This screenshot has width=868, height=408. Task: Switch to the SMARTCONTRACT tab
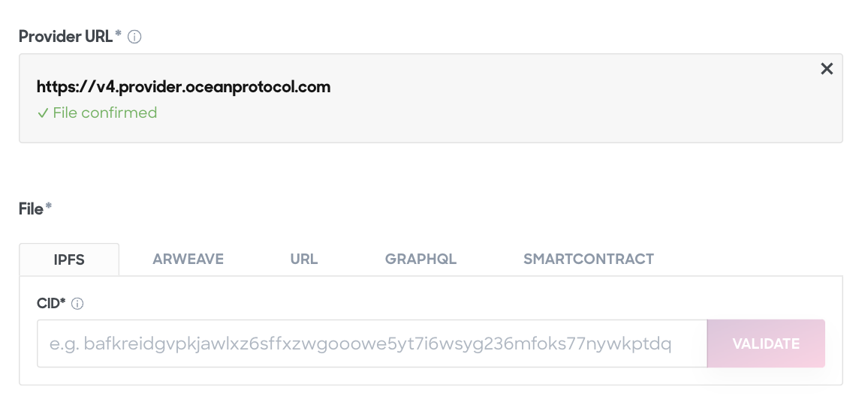tap(589, 259)
